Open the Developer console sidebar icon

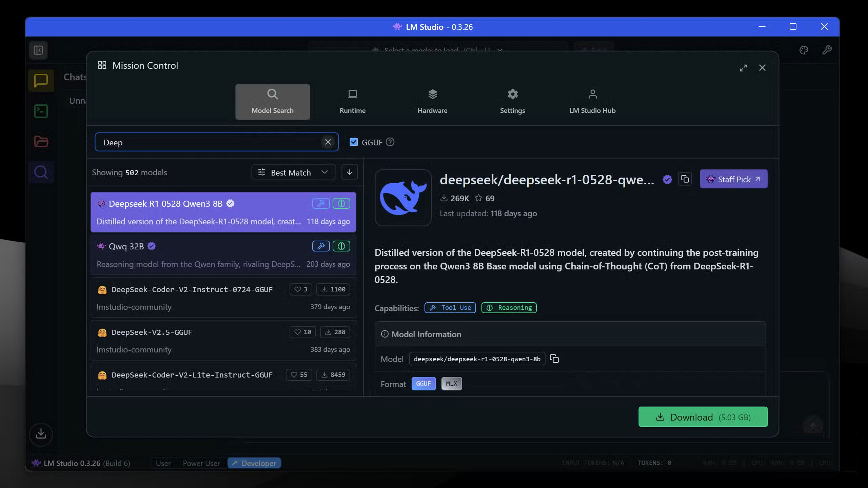pos(41,111)
